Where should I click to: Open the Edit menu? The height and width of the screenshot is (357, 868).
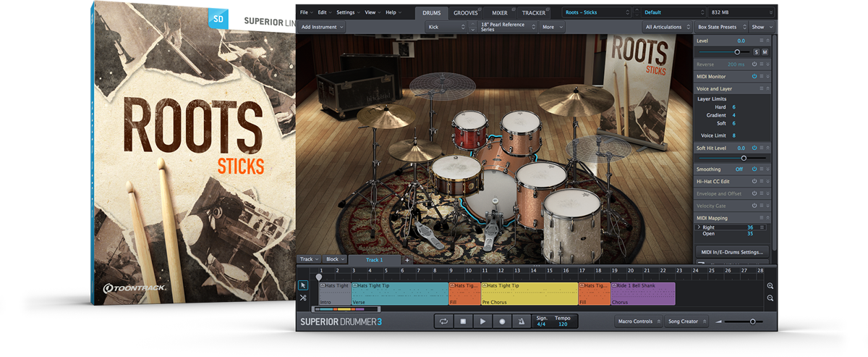pyautogui.click(x=324, y=12)
